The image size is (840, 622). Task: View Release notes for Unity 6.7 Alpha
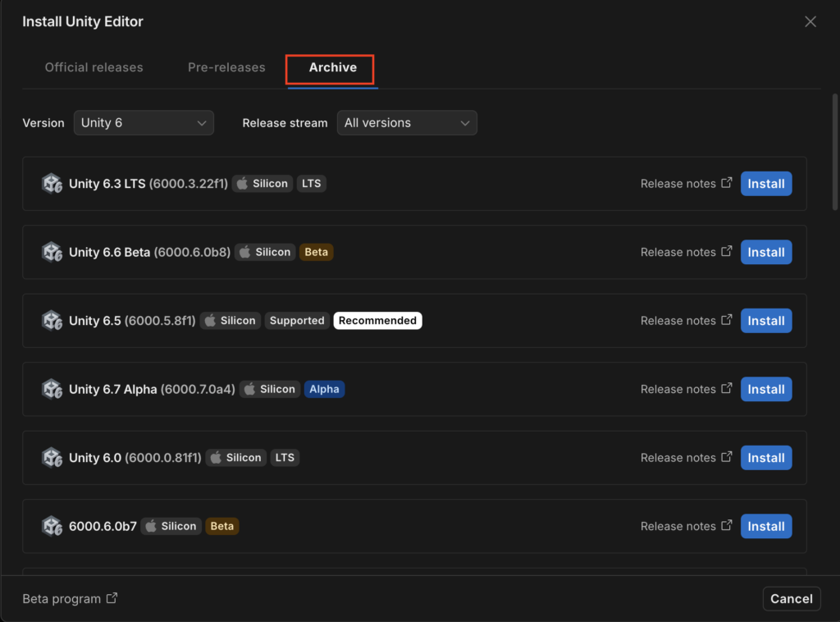pos(687,389)
